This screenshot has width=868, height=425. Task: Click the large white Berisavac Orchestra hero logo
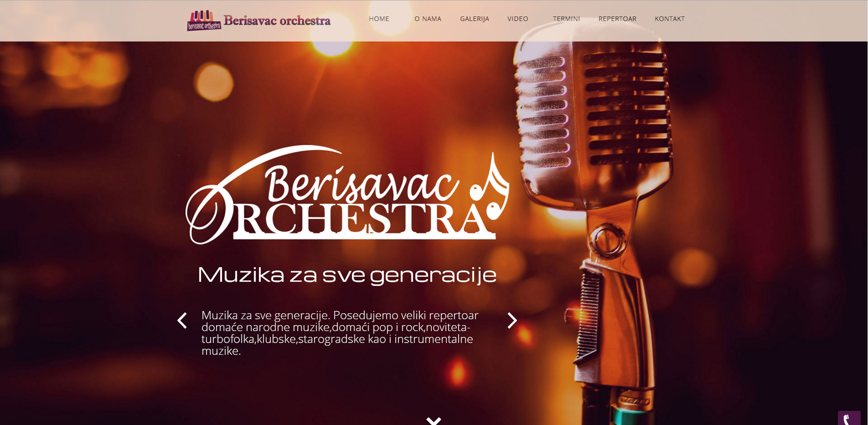click(347, 194)
